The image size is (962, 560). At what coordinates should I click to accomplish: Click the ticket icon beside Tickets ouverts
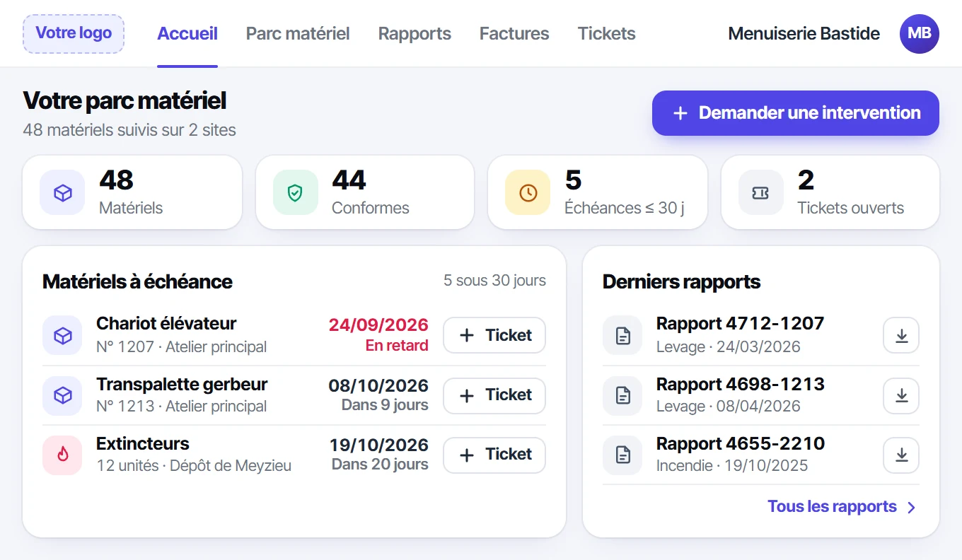(760, 192)
